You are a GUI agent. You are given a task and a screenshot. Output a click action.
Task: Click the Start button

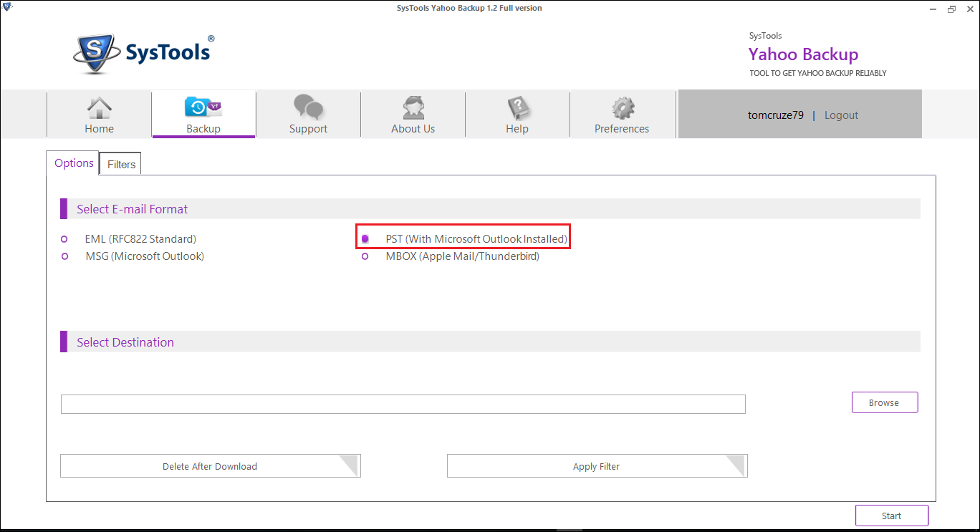pyautogui.click(x=892, y=516)
